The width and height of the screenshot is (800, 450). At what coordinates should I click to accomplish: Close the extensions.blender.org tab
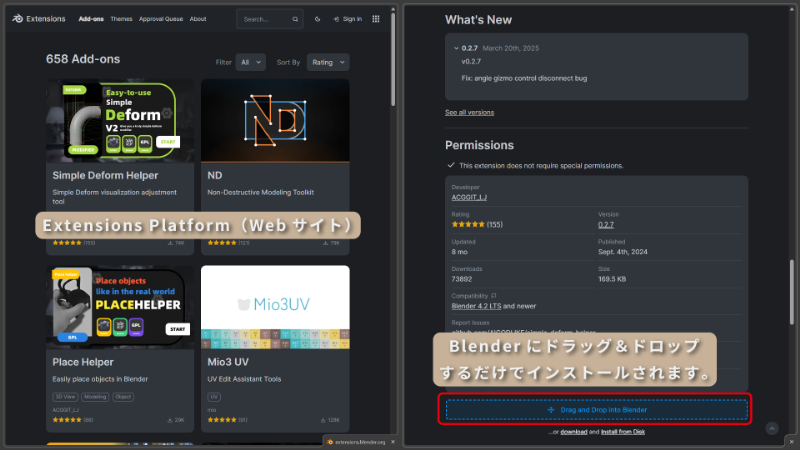click(393, 442)
